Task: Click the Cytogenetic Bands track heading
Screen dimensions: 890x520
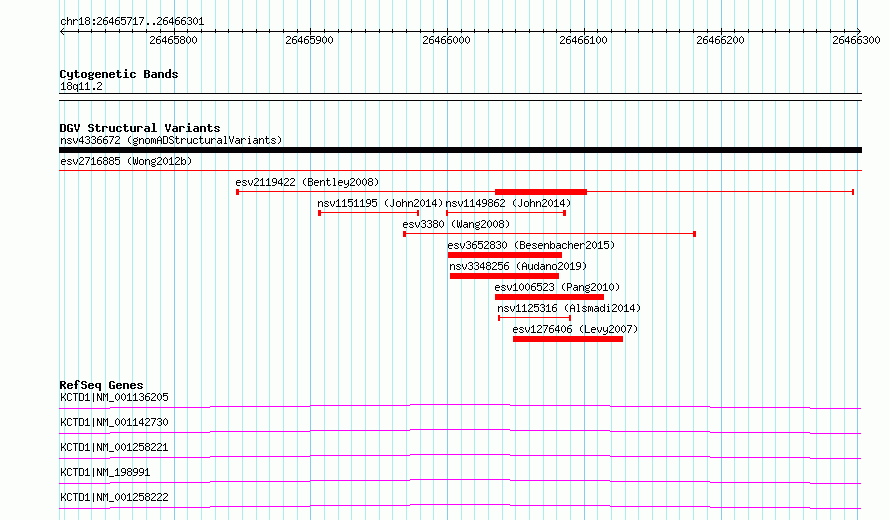Action: click(119, 74)
